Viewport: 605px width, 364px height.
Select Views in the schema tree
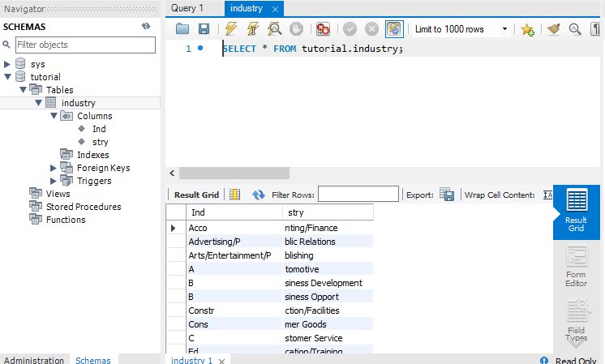tap(58, 194)
